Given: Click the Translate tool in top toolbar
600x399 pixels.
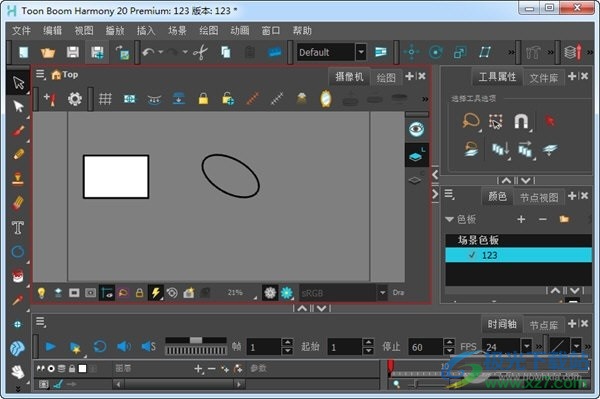Looking at the screenshot, I should click(411, 52).
